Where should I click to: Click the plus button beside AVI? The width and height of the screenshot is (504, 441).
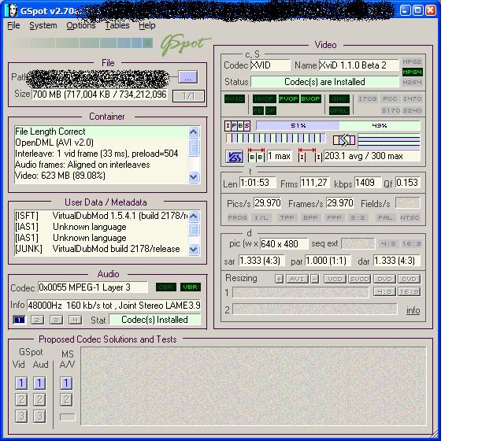coord(279,279)
